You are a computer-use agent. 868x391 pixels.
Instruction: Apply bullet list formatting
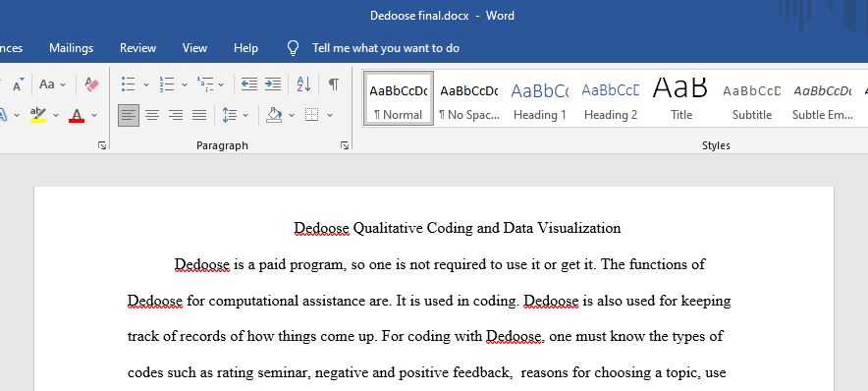click(129, 84)
